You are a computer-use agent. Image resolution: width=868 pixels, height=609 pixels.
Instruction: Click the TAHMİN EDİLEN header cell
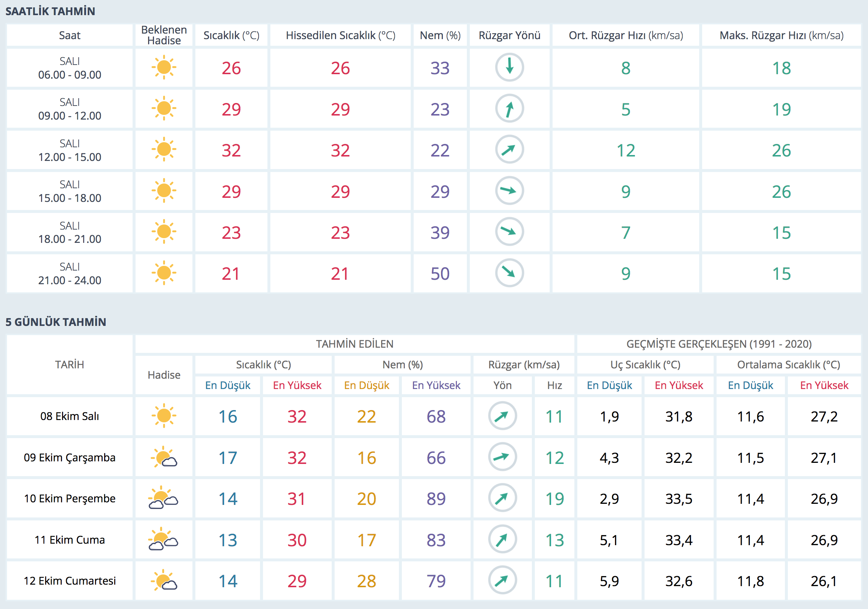354,344
